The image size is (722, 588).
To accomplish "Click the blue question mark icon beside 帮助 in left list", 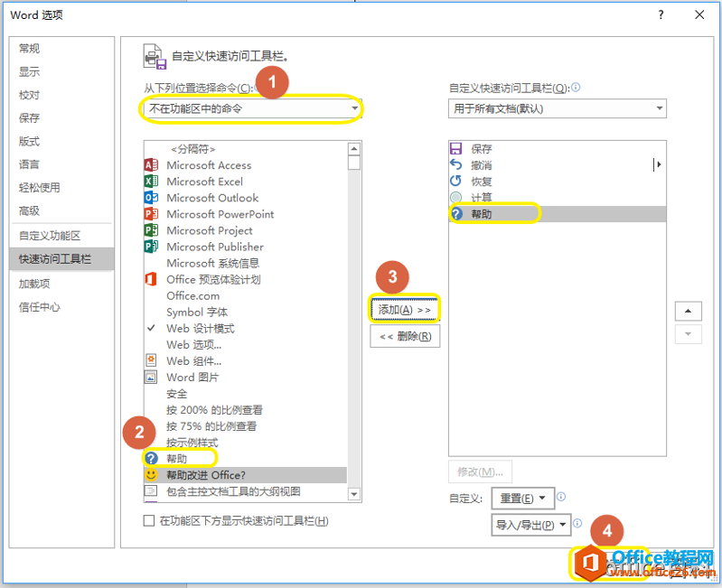I will pyautogui.click(x=151, y=458).
